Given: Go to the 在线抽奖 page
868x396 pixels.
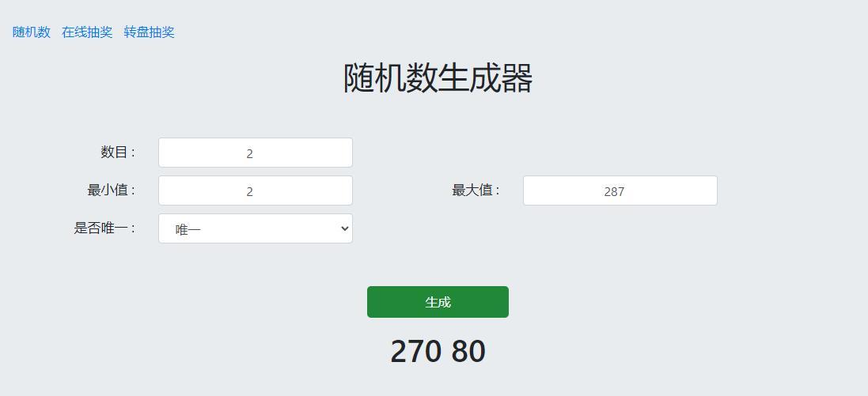Looking at the screenshot, I should pos(87,32).
